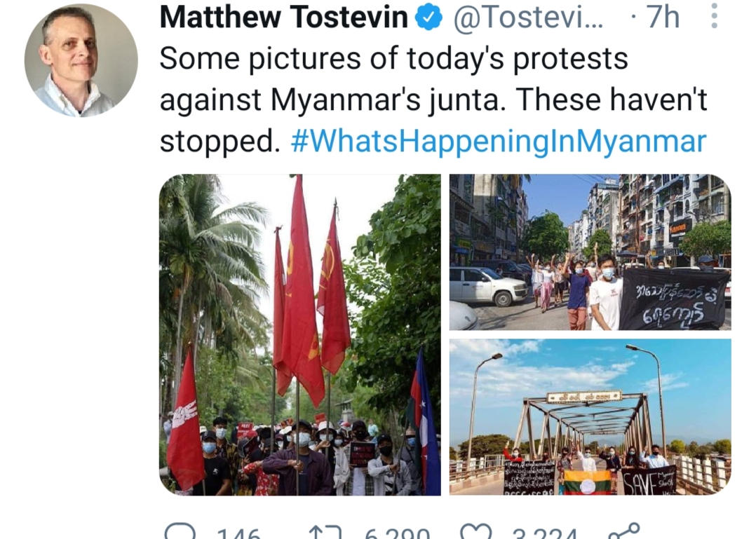The height and width of the screenshot is (539, 756).
Task: Open the 7h timestamp link
Action: 663,18
